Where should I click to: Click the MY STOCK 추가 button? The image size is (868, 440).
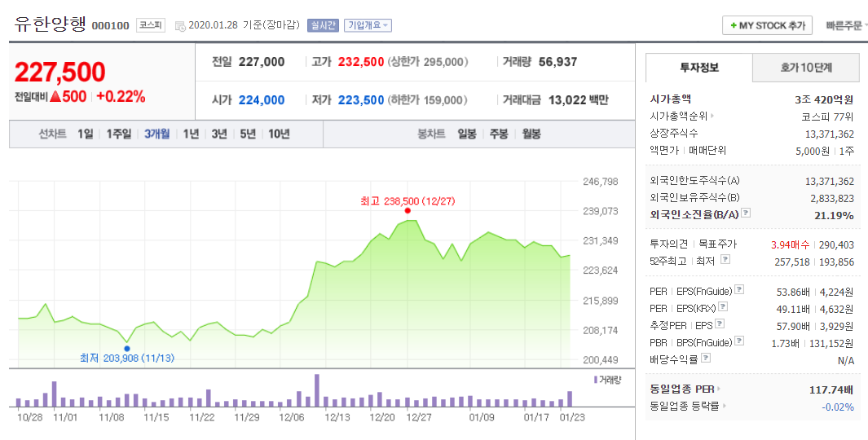pos(767,25)
